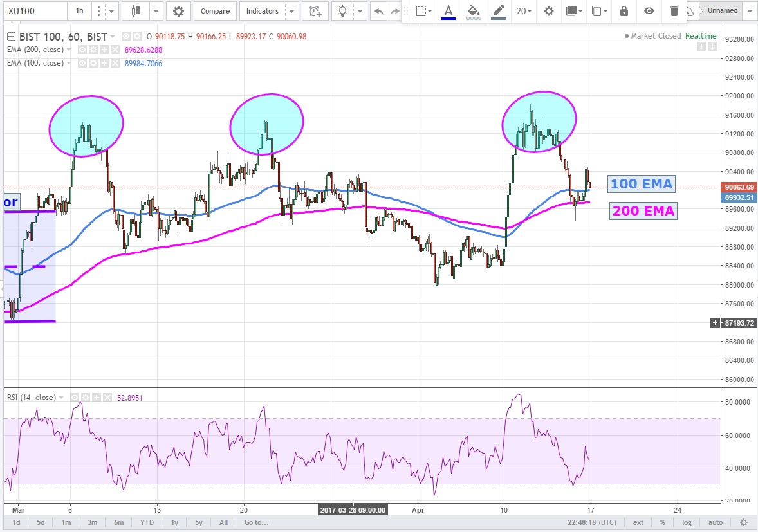
Task: Expand the Indicators dropdown arrow
Action: coord(292,11)
